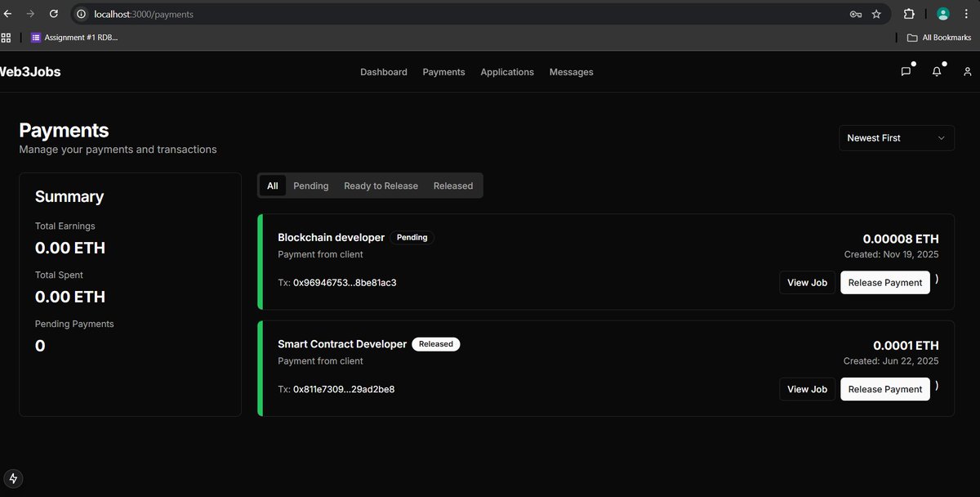
Task: Open the Assignment #1 RDB bookmark
Action: coord(74,37)
